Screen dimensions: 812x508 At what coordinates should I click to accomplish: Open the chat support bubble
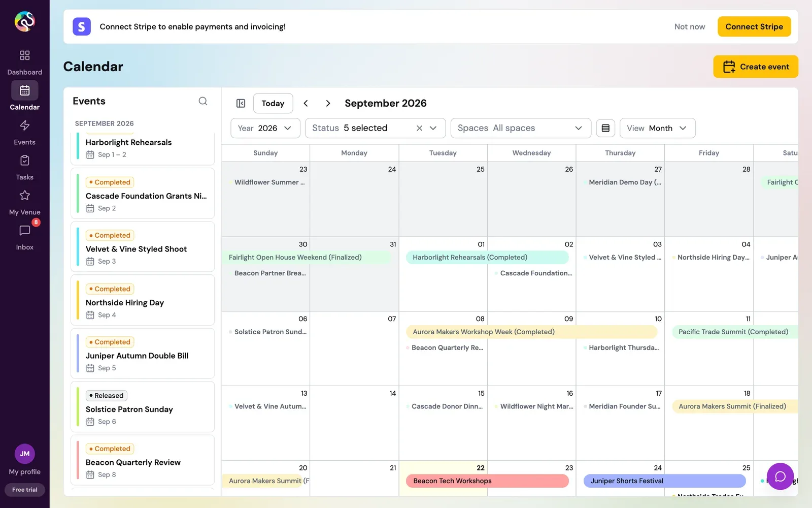(x=780, y=477)
